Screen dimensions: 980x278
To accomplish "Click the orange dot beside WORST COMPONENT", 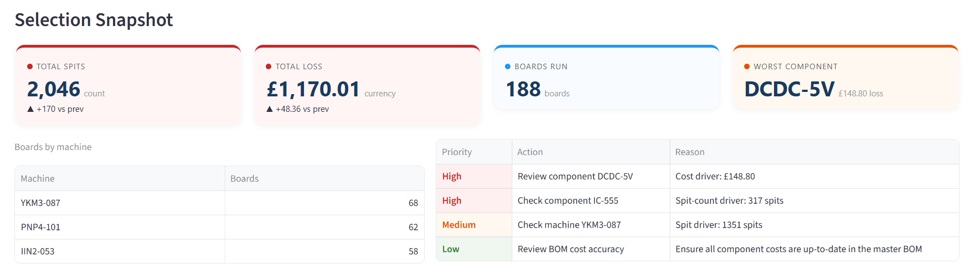I will coord(747,66).
